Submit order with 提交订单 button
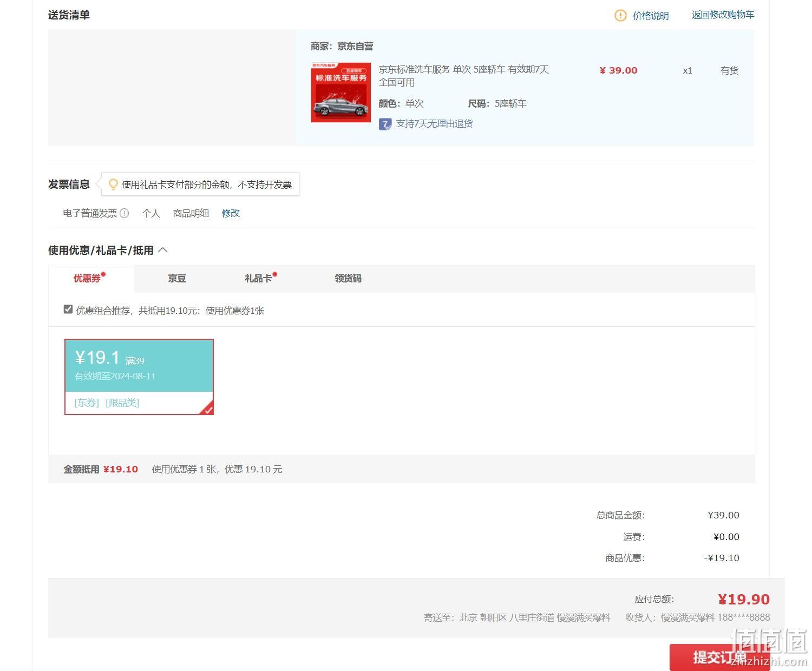Screen dimensions: 812x671 [x=720, y=657]
